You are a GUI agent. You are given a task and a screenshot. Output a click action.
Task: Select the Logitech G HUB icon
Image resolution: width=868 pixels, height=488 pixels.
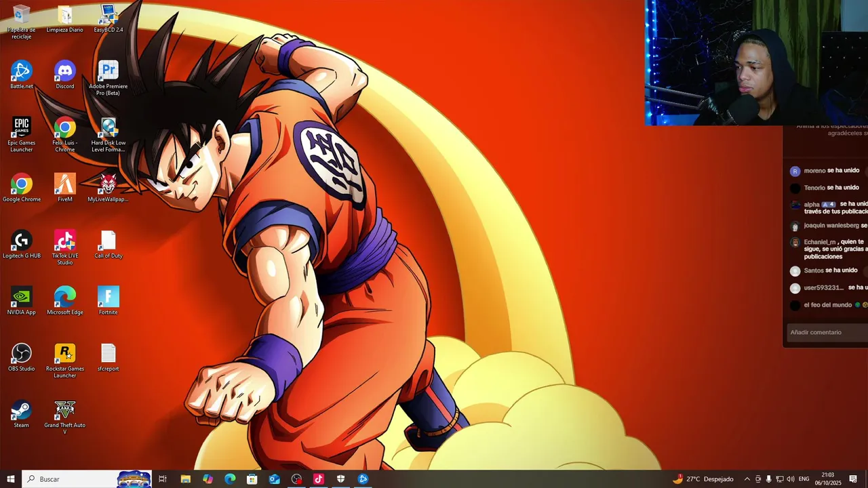(x=21, y=244)
